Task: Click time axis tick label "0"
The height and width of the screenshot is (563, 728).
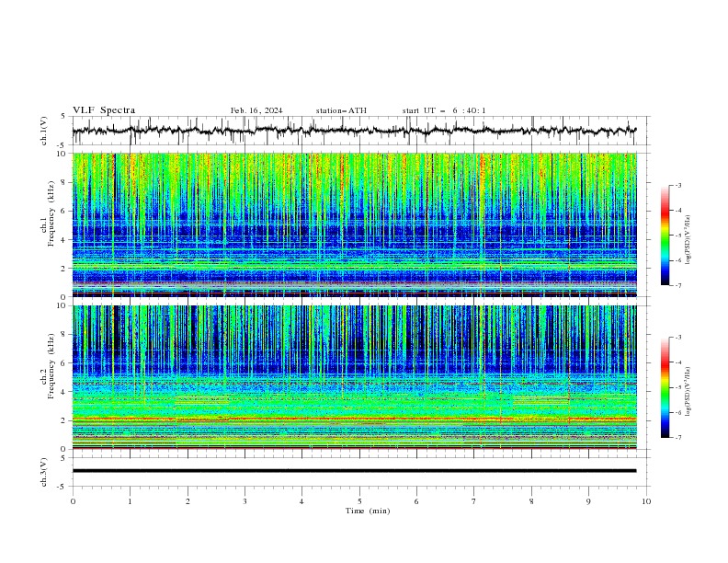Action: 73,501
